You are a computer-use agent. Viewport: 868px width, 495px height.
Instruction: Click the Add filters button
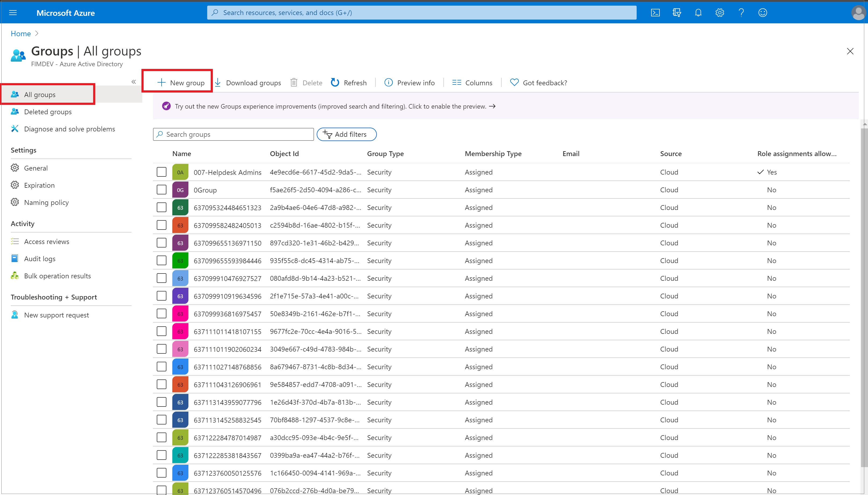347,134
